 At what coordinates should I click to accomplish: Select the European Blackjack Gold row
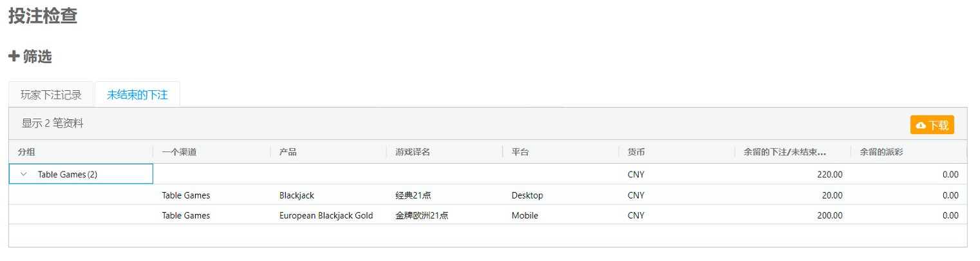[326, 215]
